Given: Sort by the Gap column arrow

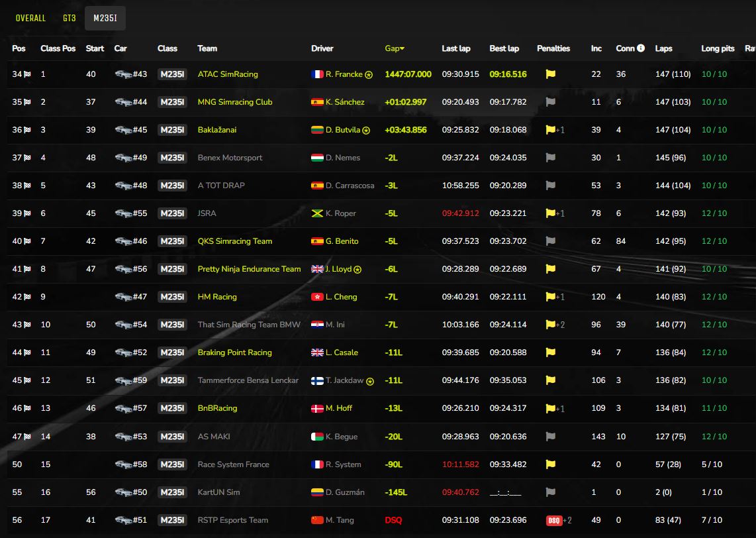Looking at the screenshot, I should 402,48.
